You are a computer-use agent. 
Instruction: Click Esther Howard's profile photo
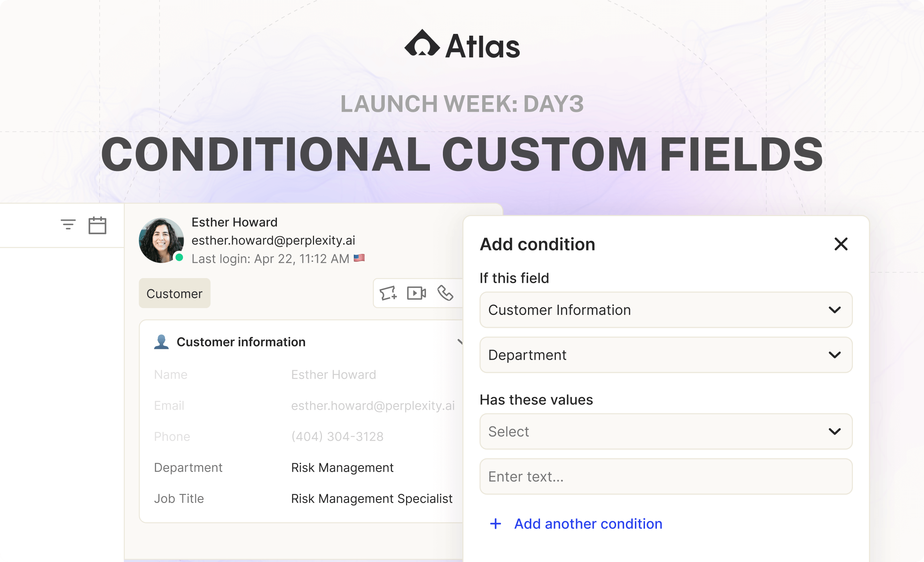coord(161,240)
